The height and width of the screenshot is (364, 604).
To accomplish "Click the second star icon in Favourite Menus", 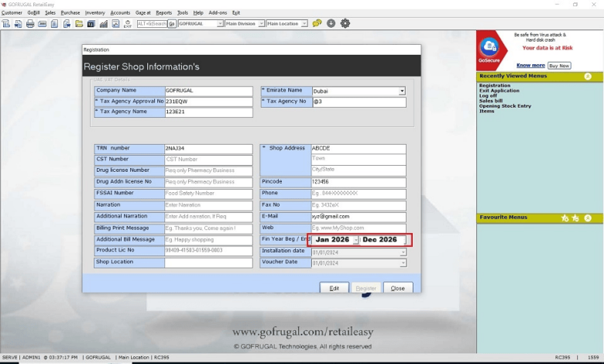I will point(575,218).
